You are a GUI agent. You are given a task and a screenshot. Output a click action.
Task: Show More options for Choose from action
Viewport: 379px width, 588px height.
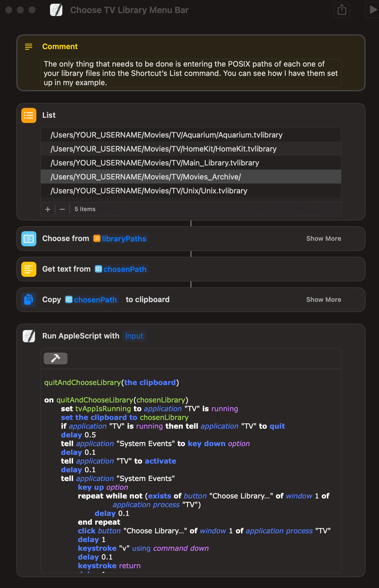coord(324,239)
